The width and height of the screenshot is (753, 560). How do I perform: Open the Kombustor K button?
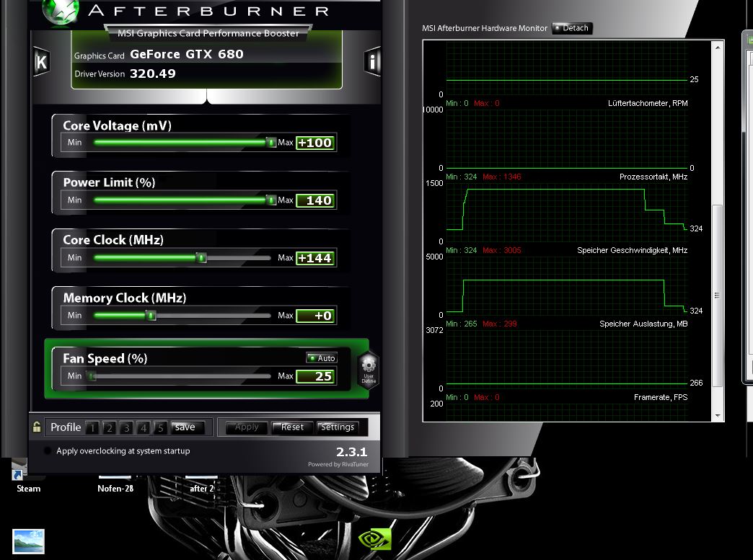(x=42, y=62)
